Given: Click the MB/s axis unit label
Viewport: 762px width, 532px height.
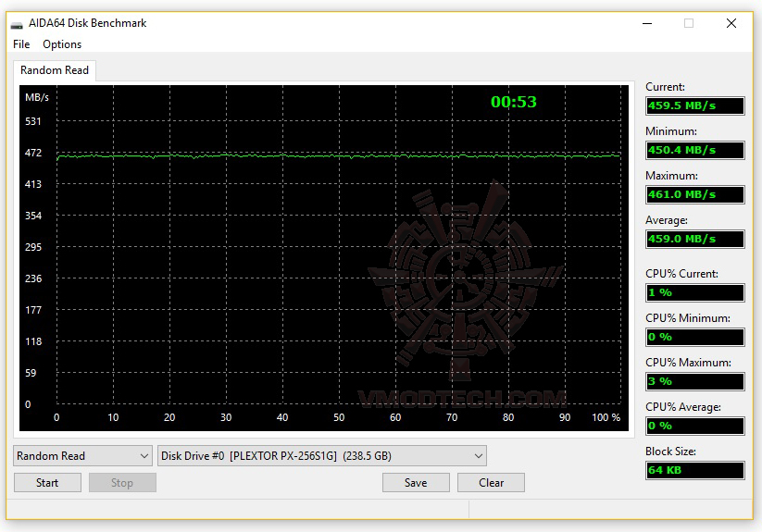Looking at the screenshot, I should pyautogui.click(x=37, y=97).
